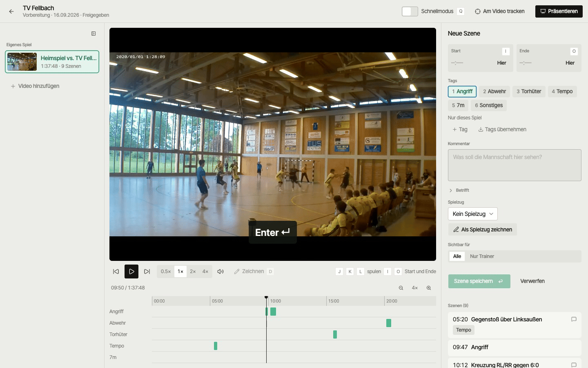Set scene start Hier
The height and width of the screenshot is (368, 588).
point(501,63)
